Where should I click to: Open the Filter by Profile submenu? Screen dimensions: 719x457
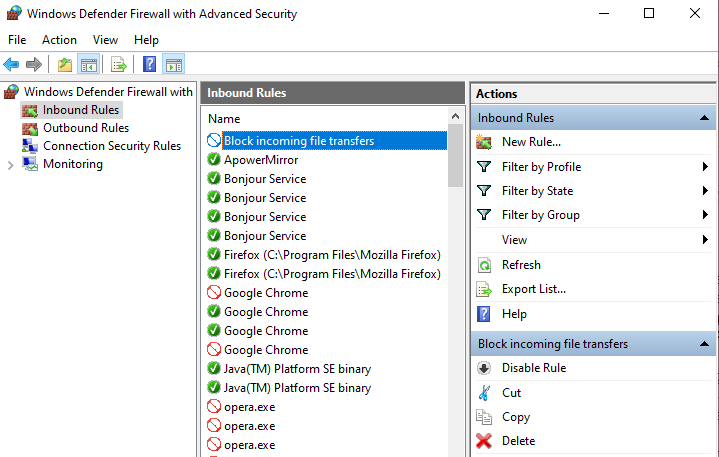point(541,167)
